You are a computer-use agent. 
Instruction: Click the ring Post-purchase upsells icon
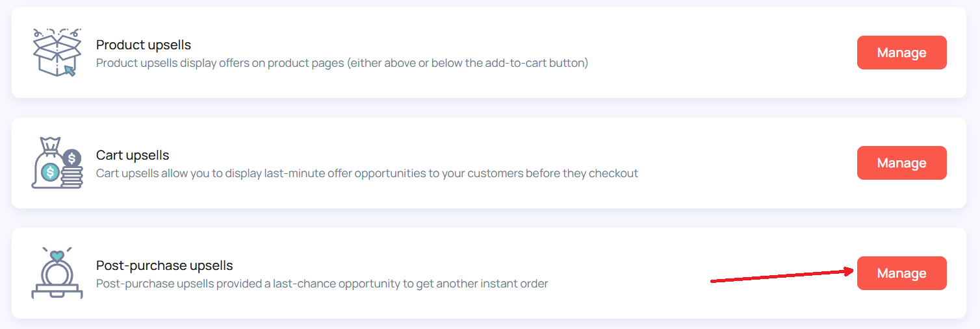[57, 273]
